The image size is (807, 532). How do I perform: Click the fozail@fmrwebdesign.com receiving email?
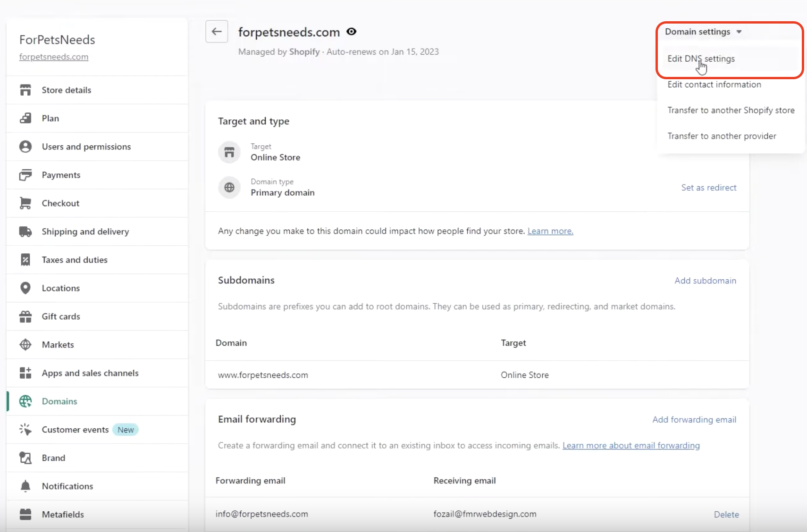tap(485, 514)
